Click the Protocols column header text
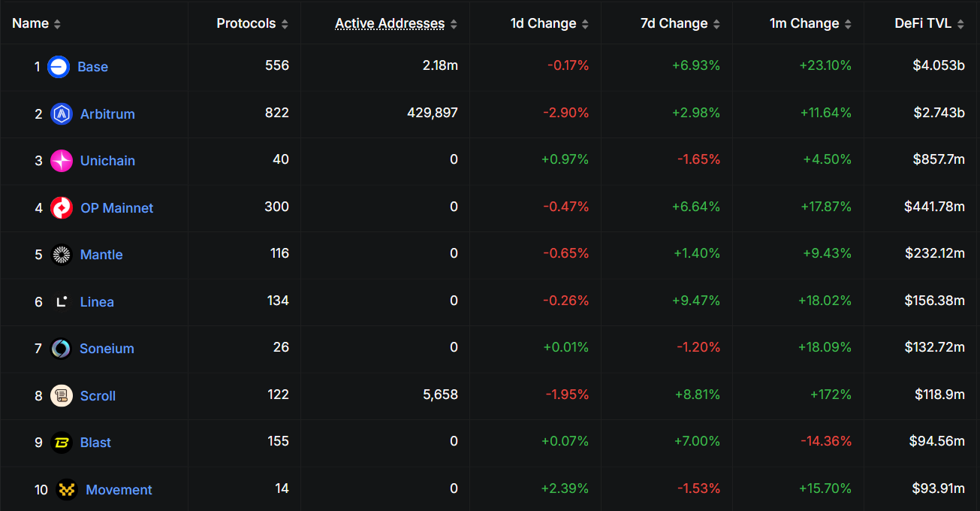Viewport: 980px width, 511px height. point(246,23)
